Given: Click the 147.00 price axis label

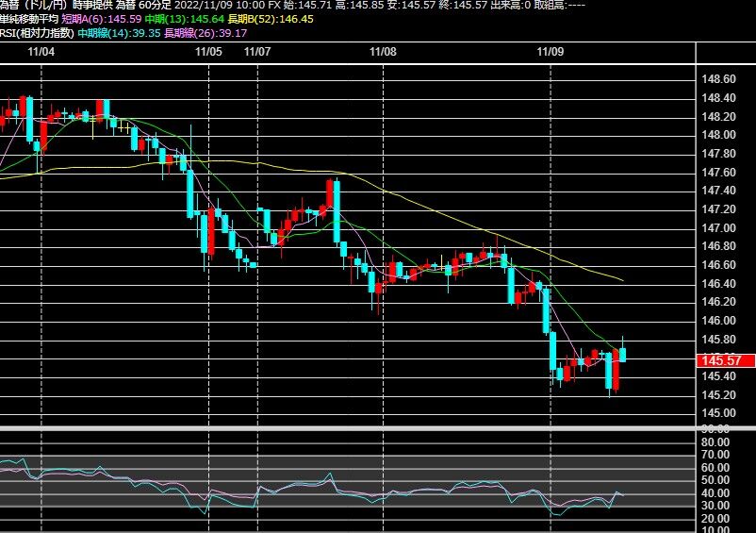Looking at the screenshot, I should tap(718, 227).
